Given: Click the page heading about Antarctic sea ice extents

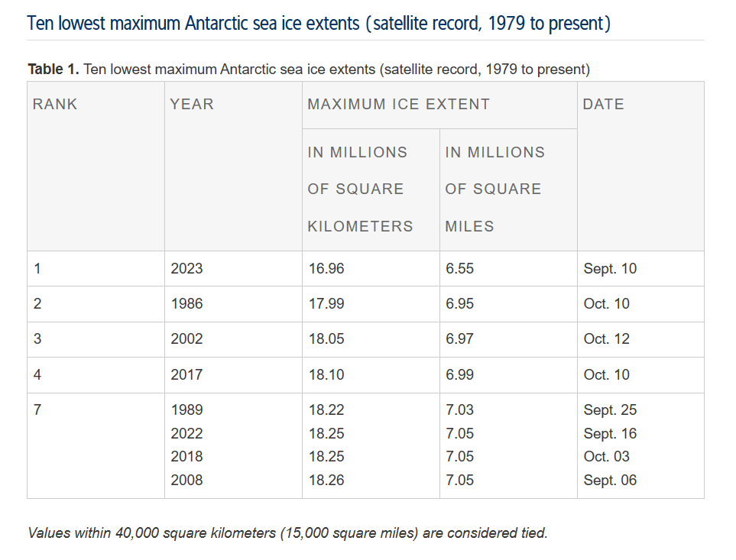Looking at the screenshot, I should point(319,23).
